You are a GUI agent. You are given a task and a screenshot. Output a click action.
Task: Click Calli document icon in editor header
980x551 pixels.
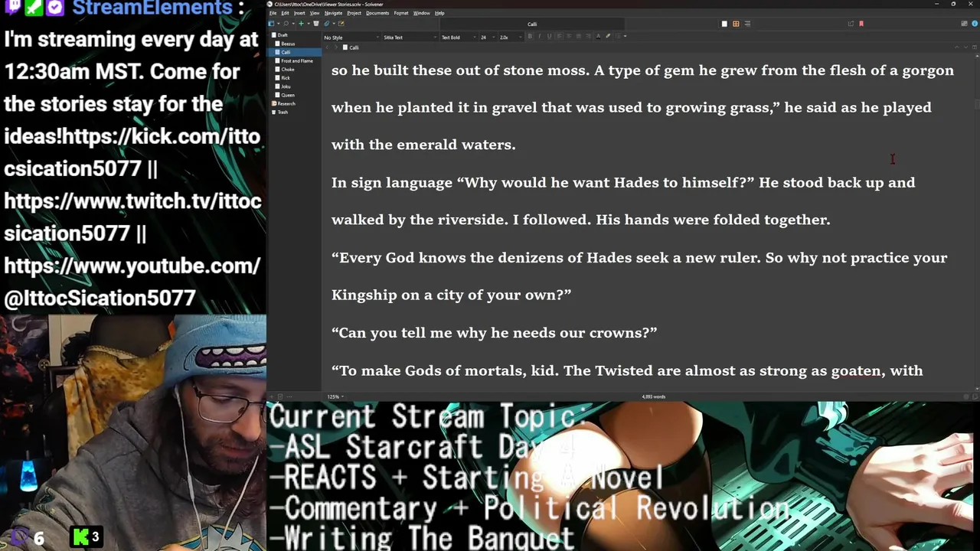tap(345, 47)
